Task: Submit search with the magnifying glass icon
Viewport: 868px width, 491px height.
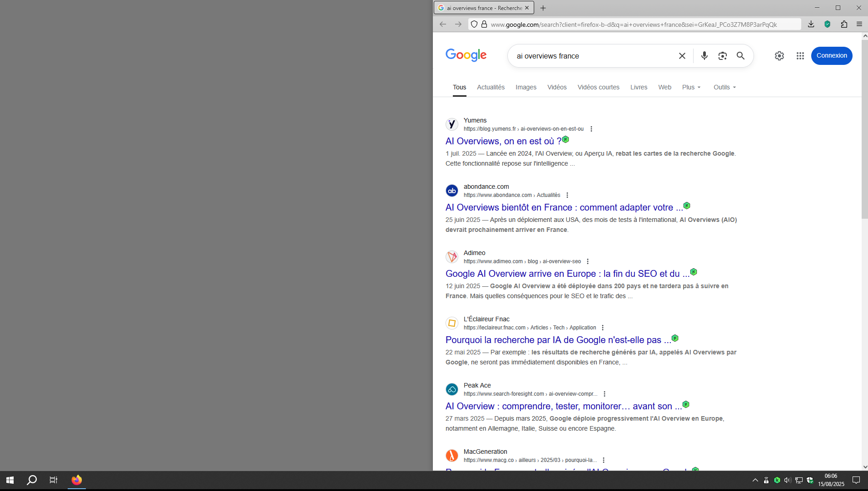Action: (741, 56)
